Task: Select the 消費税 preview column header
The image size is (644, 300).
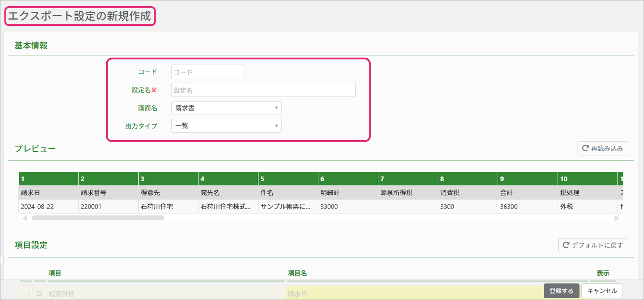Action: (467, 193)
